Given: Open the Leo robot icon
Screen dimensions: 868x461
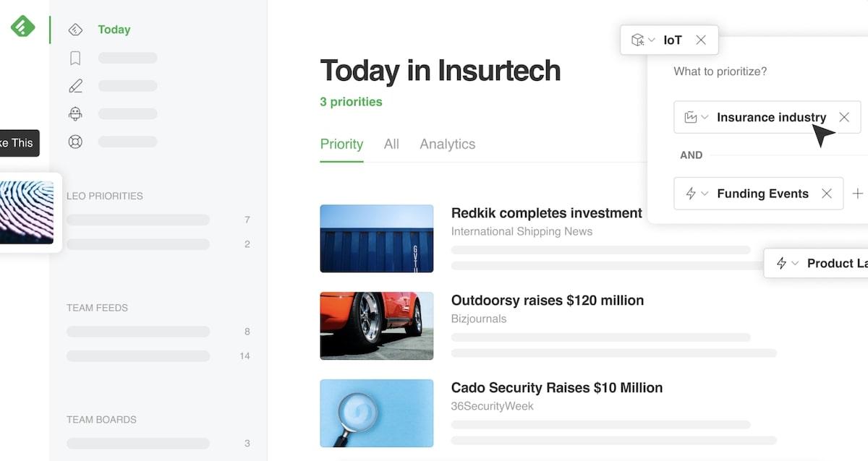Looking at the screenshot, I should pyautogui.click(x=75, y=114).
